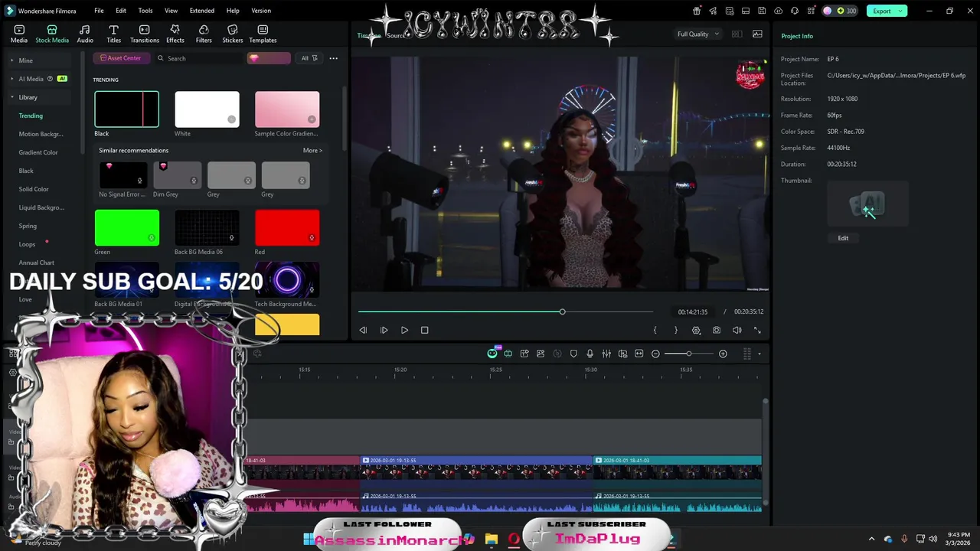Click the AI credits 300 badge
Image resolution: width=980 pixels, height=551 pixels.
coord(841,11)
